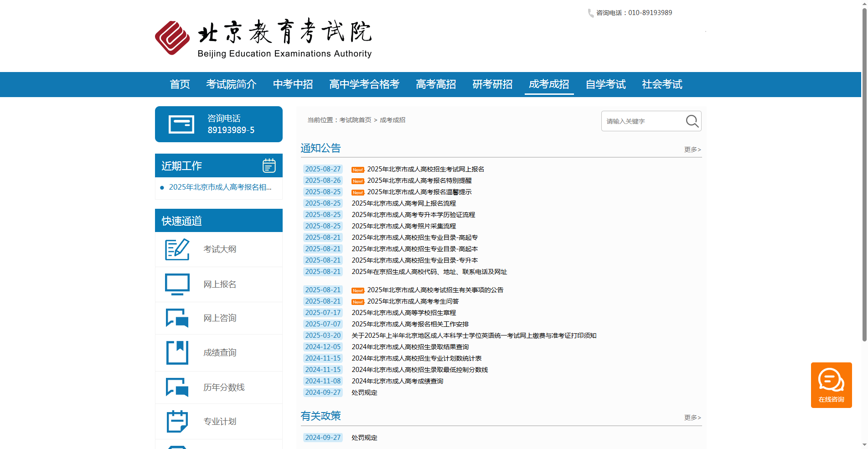Click the search magnifier icon
Image resolution: width=868 pixels, height=449 pixels.
[x=692, y=121]
